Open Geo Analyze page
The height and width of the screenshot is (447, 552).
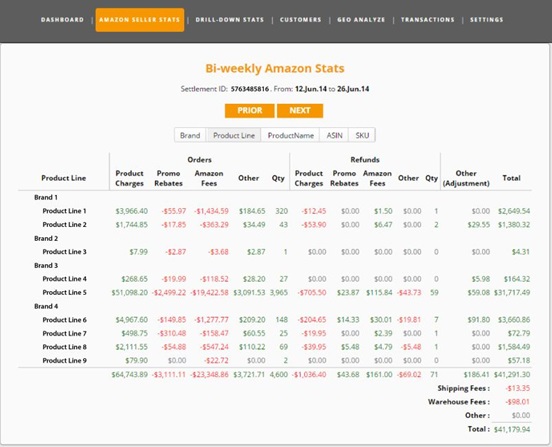pyautogui.click(x=361, y=20)
